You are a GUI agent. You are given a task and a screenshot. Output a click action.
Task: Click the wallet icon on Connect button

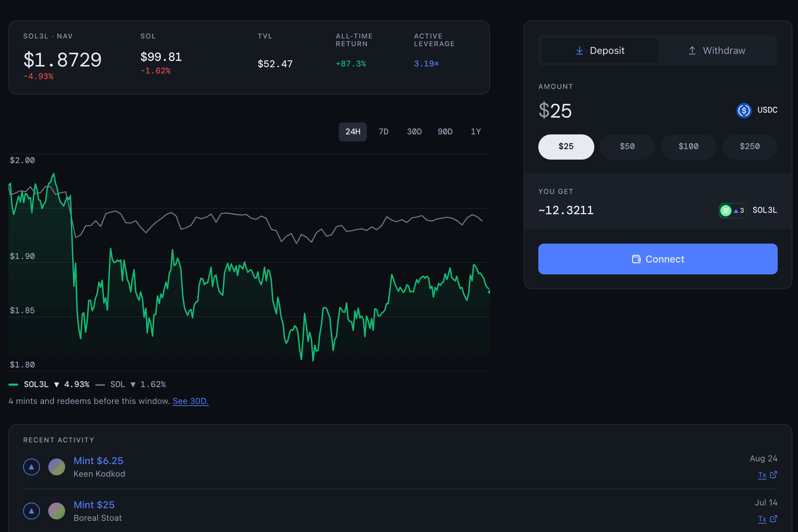pyautogui.click(x=636, y=259)
